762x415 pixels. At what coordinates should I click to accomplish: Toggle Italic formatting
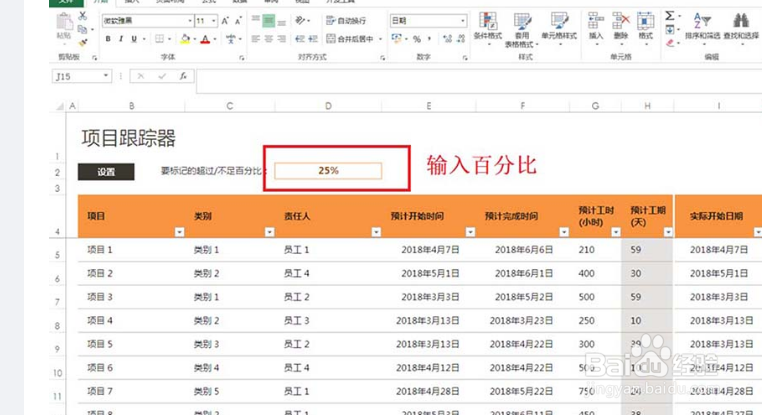tap(121, 39)
